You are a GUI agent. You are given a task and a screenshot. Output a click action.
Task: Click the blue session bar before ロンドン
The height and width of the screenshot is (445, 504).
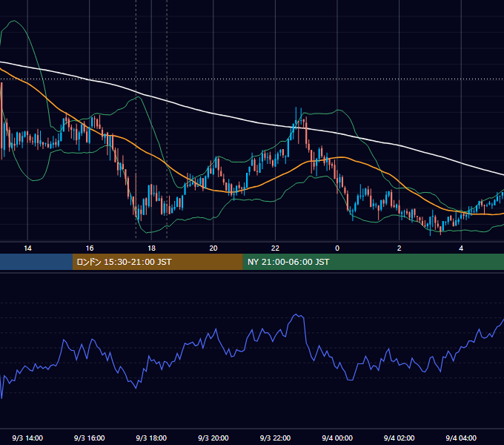click(36, 262)
